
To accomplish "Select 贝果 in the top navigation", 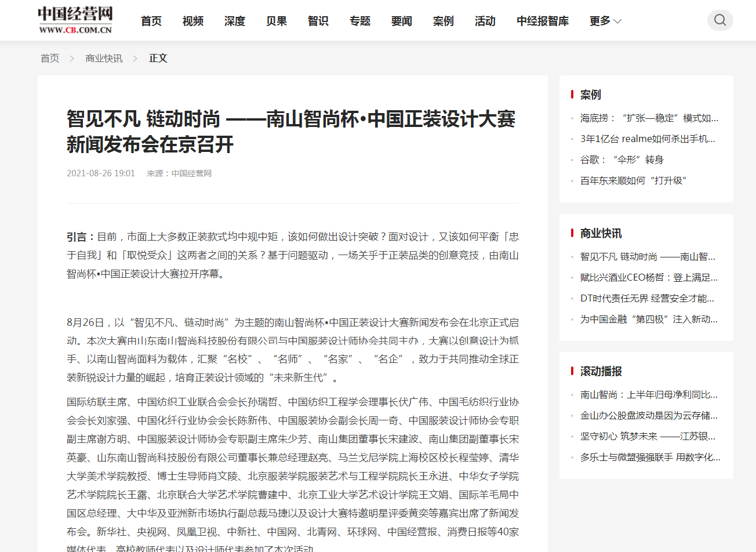I will 277,21.
